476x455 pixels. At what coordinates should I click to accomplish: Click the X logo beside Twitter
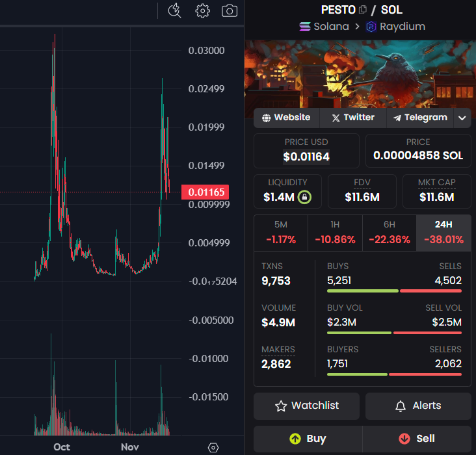point(336,118)
